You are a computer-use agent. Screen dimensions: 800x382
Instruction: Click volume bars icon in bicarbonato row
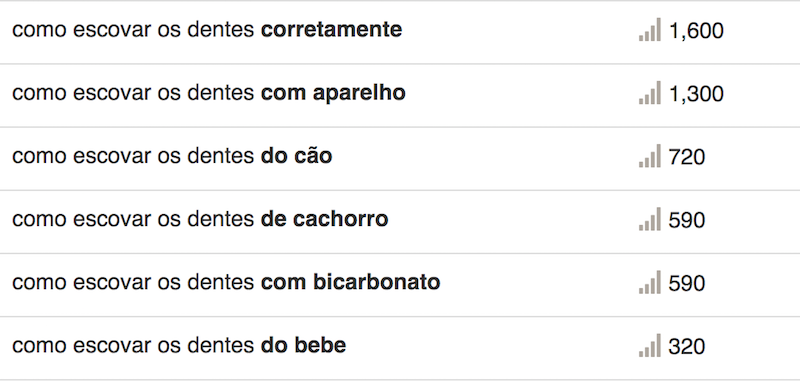click(x=649, y=283)
